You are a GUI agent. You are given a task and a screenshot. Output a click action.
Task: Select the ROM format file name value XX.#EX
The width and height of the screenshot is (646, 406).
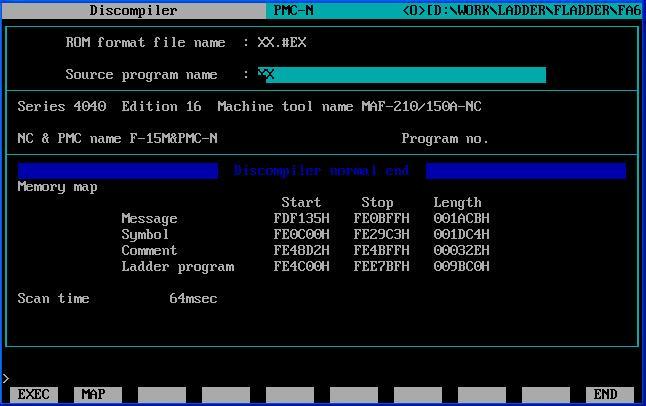(x=282, y=42)
